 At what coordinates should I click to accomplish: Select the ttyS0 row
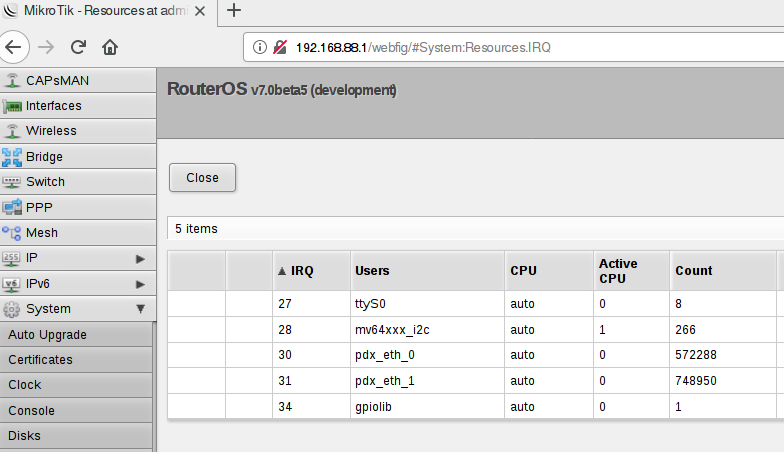point(476,304)
